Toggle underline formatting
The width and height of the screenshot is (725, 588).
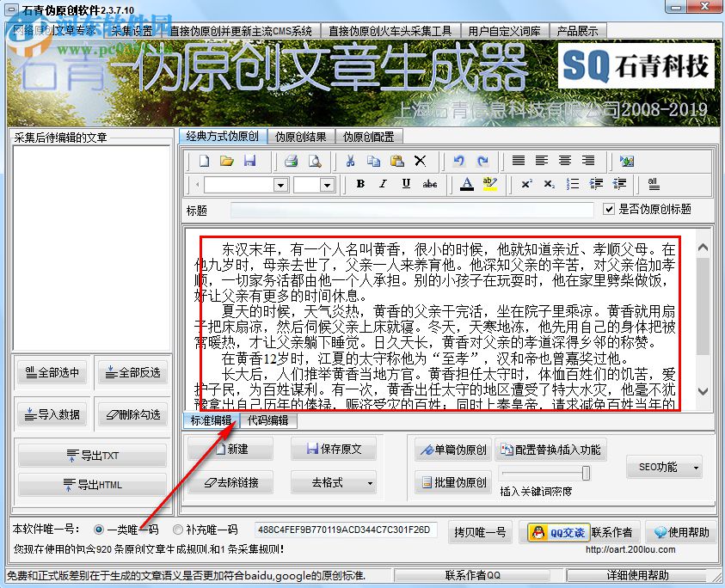(406, 184)
